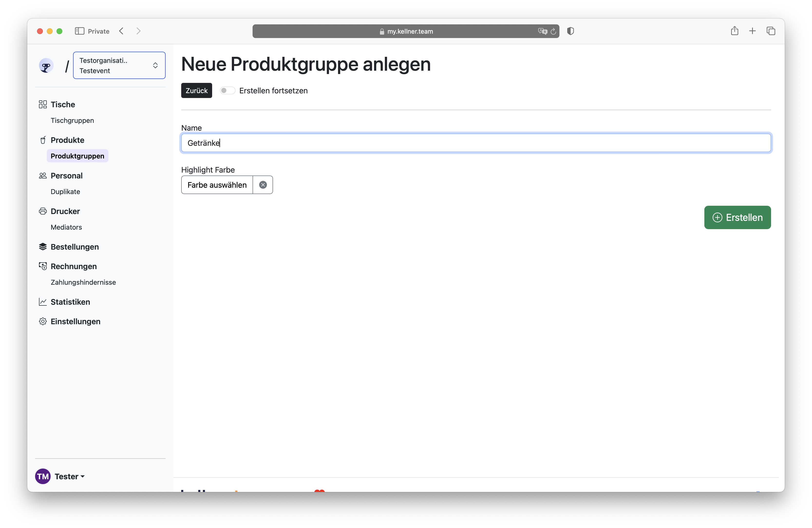Click the Rechnungen cash icon
812x528 pixels.
pyautogui.click(x=43, y=266)
